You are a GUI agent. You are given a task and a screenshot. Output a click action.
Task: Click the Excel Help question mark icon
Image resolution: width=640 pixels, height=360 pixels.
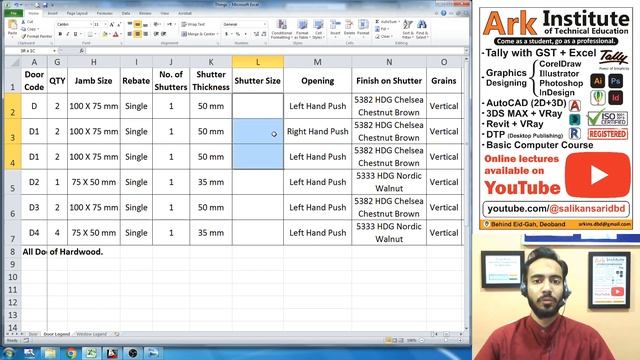click(444, 13)
